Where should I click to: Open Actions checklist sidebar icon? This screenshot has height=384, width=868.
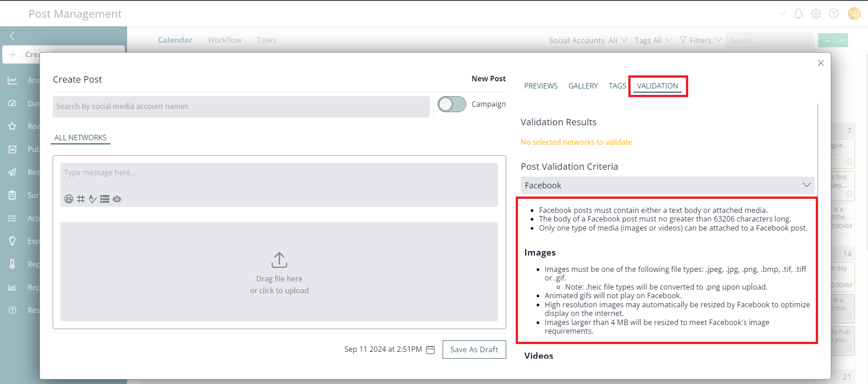[12, 218]
